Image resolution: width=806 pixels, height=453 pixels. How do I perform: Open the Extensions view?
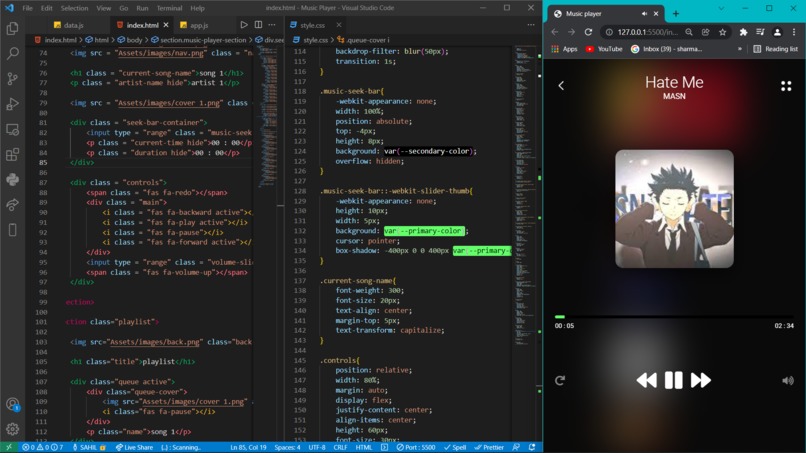12,154
